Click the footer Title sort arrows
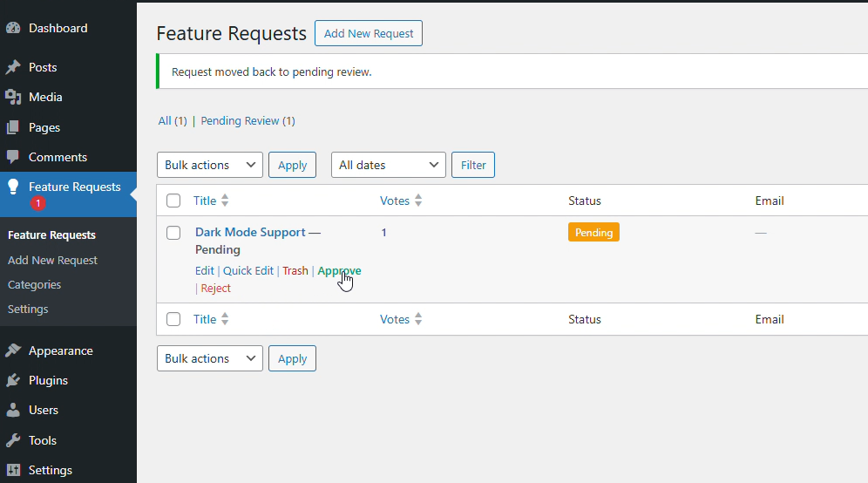This screenshot has width=868, height=483. tap(225, 319)
